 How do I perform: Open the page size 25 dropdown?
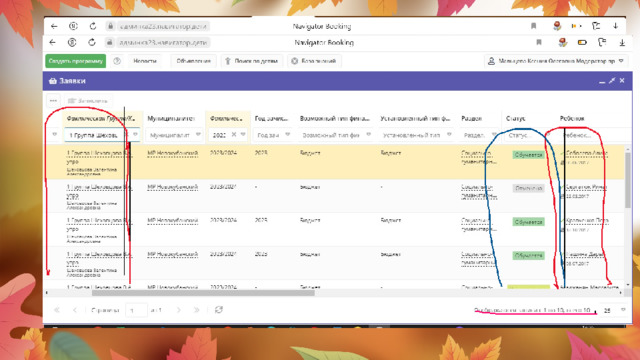(623, 310)
